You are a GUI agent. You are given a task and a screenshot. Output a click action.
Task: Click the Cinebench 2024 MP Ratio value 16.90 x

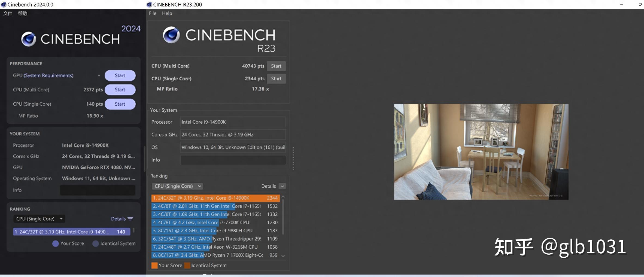(95, 116)
